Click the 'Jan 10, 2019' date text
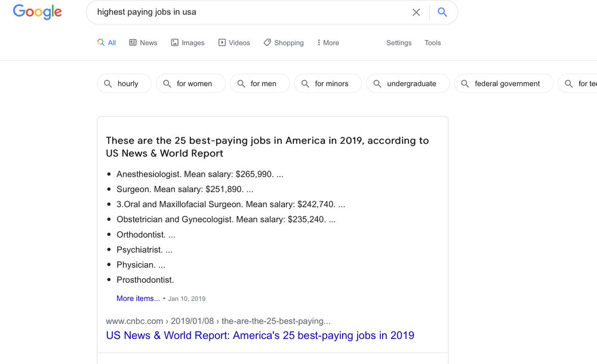The height and width of the screenshot is (364, 597). tap(186, 298)
